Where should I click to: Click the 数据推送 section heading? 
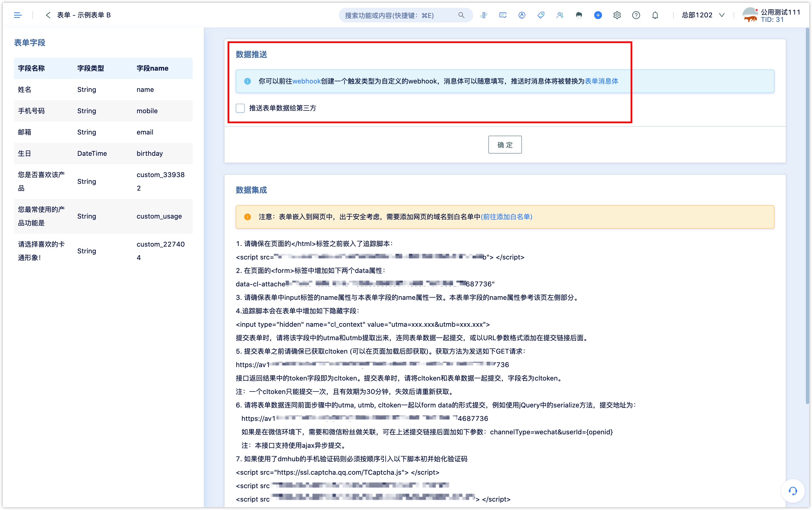click(x=251, y=55)
